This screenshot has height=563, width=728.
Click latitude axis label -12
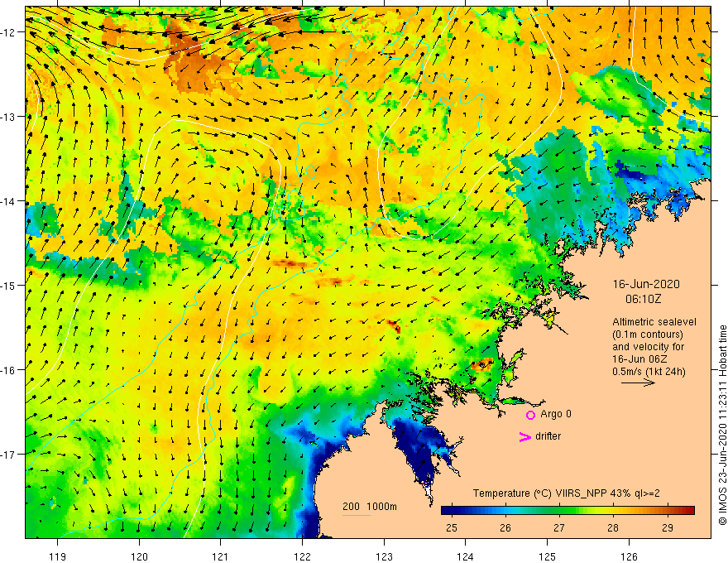(8, 32)
